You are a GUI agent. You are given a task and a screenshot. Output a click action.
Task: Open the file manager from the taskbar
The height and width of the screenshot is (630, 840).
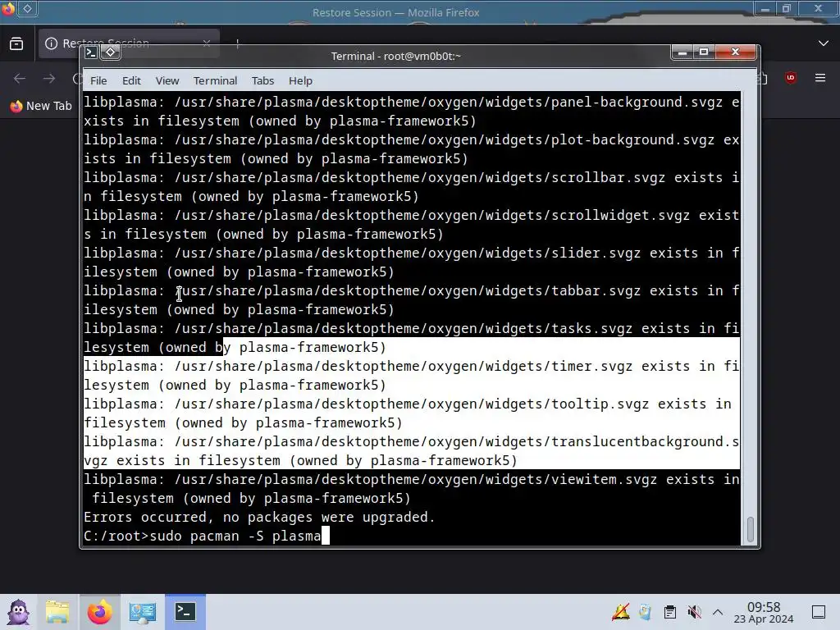click(x=57, y=612)
